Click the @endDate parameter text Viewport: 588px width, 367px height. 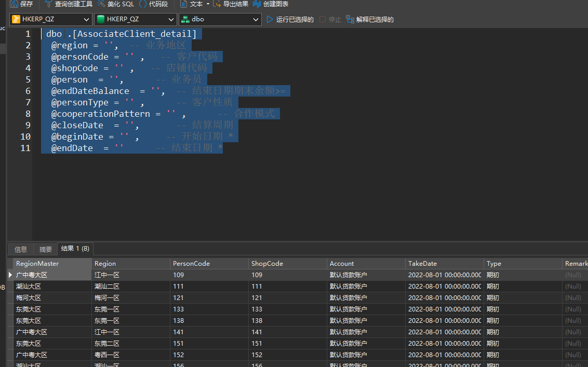point(72,148)
